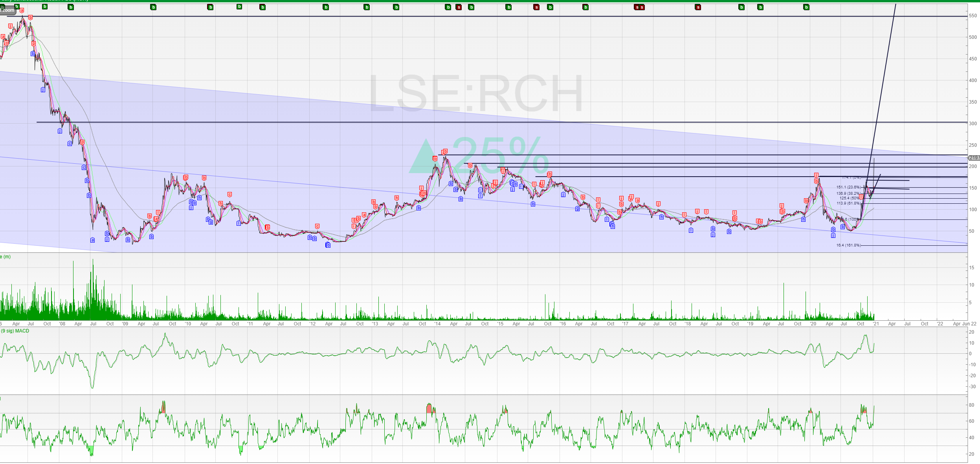Click left marker of adjacent 2017 sell pair
The image size is (980, 464).
tap(637, 7)
